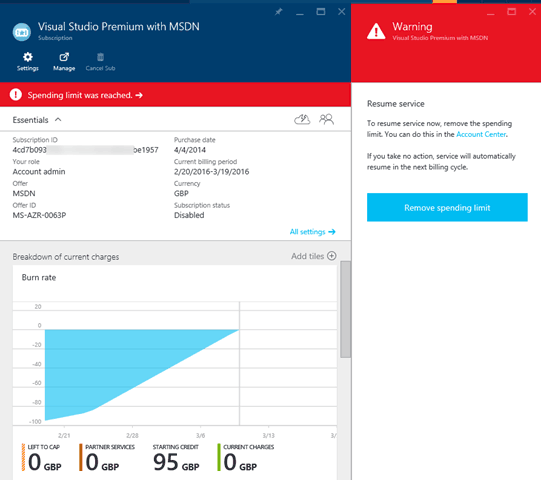
Task: Open the cloud quick start icon
Action: click(302, 119)
